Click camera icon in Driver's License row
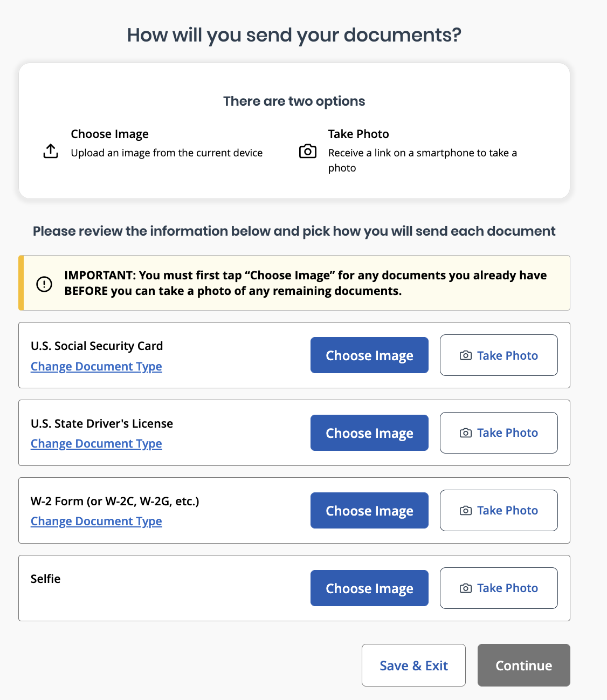This screenshot has height=700, width=607. 466,433
